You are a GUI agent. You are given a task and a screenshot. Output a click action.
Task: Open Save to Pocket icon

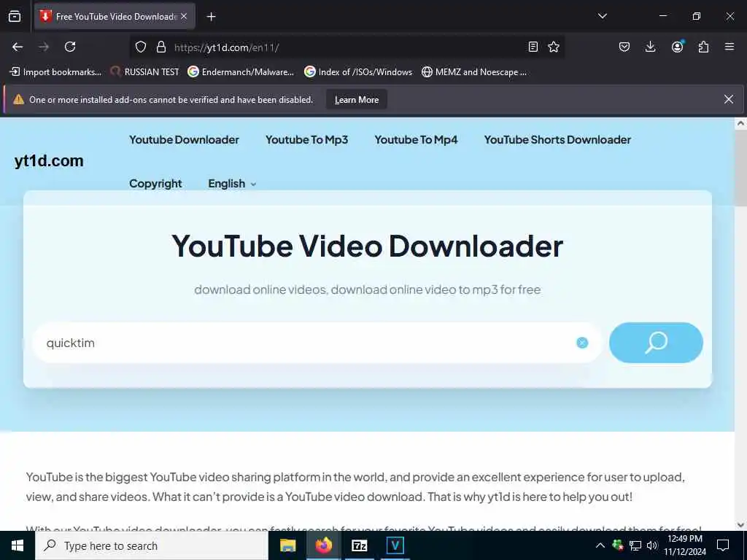pos(624,47)
